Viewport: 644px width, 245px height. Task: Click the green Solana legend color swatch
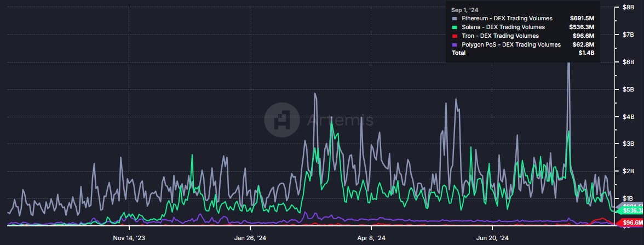453,27
